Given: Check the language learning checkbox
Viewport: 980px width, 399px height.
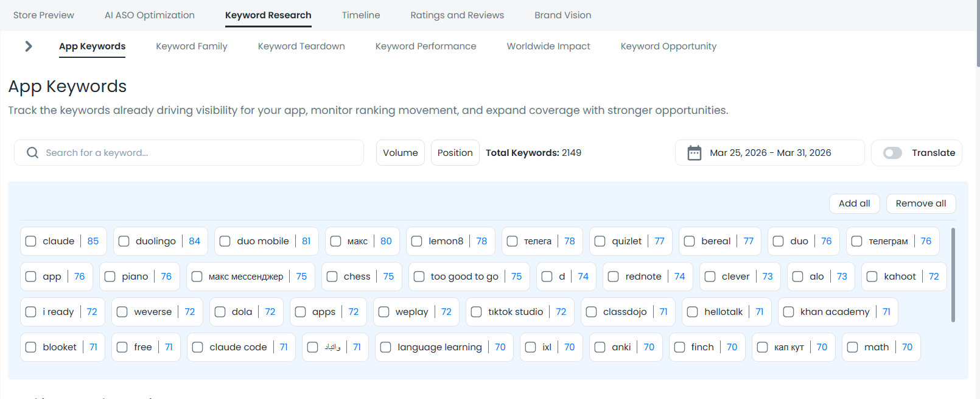Looking at the screenshot, I should [385, 347].
